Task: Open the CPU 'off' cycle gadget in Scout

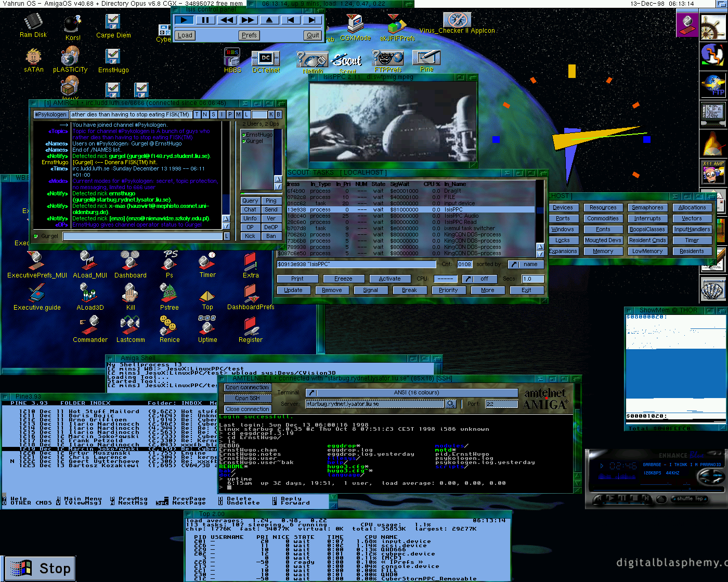Action: pos(479,279)
